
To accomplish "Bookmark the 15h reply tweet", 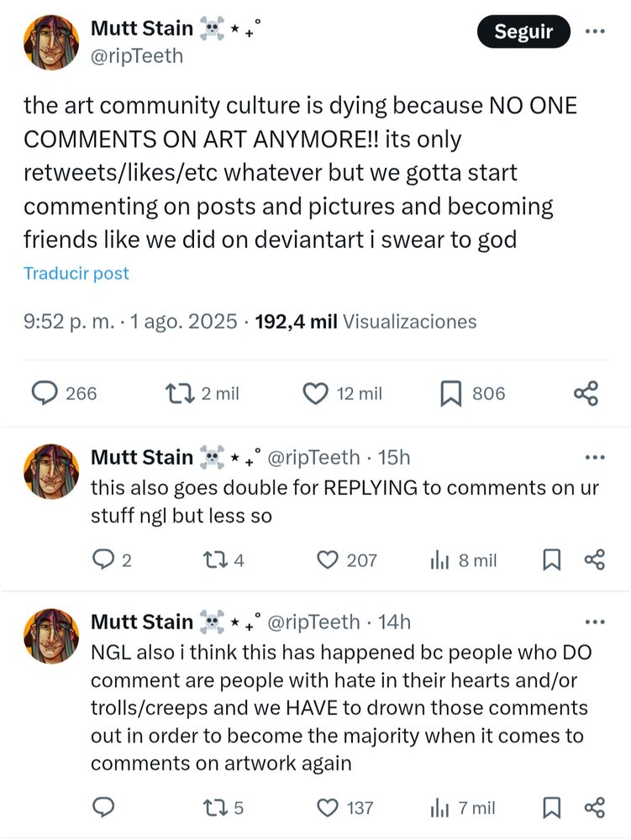I will click(552, 560).
